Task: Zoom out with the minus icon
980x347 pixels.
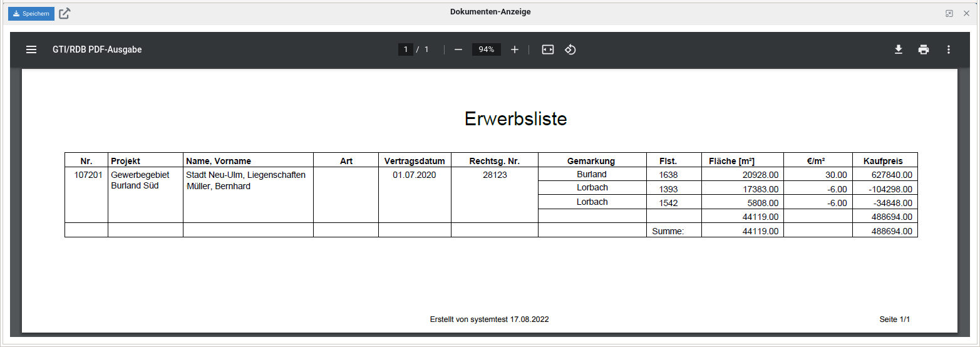Action: pos(458,49)
